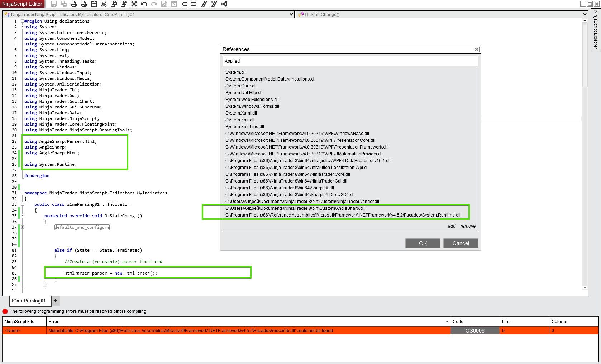The height and width of the screenshot is (364, 601).
Task: Click the Save As icon
Action: pos(64,4)
